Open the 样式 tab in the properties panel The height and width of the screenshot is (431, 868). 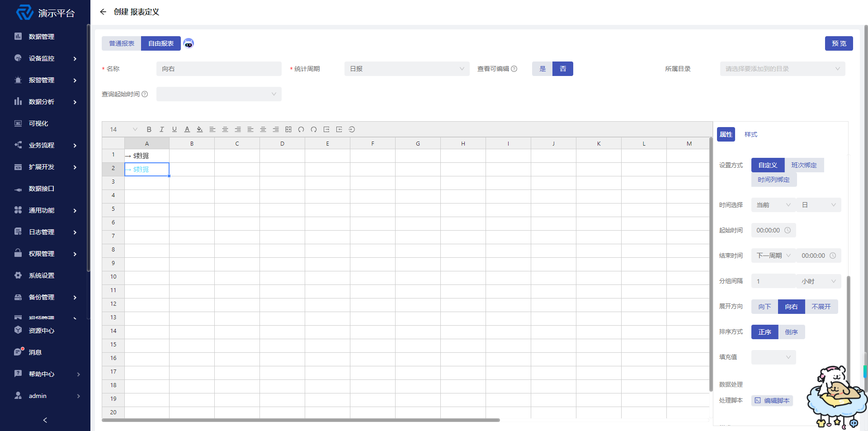750,134
